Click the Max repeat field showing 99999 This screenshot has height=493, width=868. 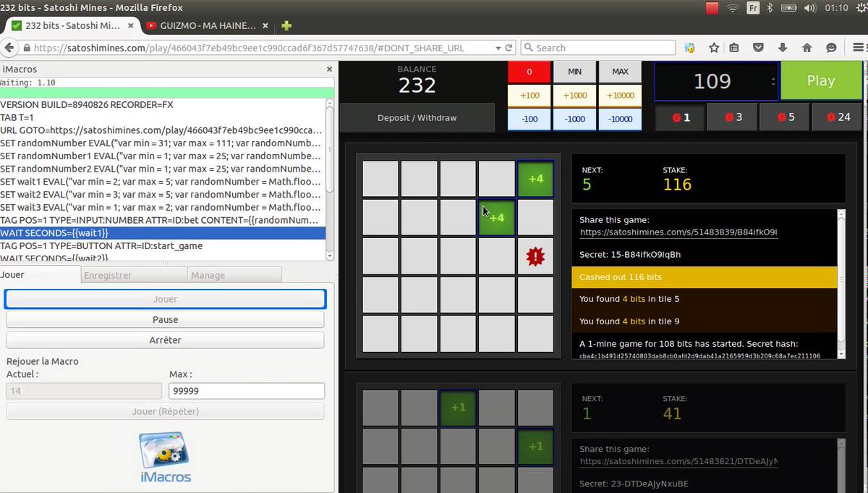point(247,391)
